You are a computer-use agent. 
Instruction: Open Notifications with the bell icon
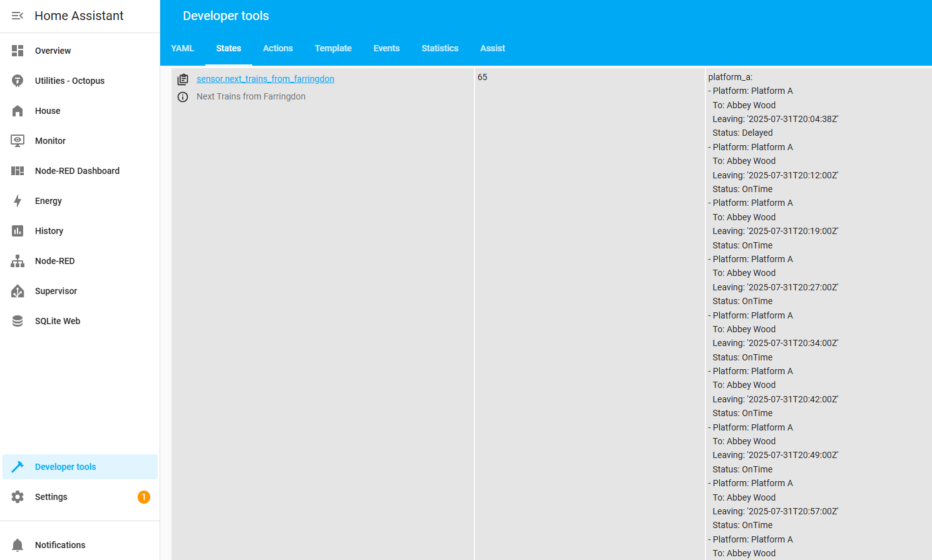(61, 545)
